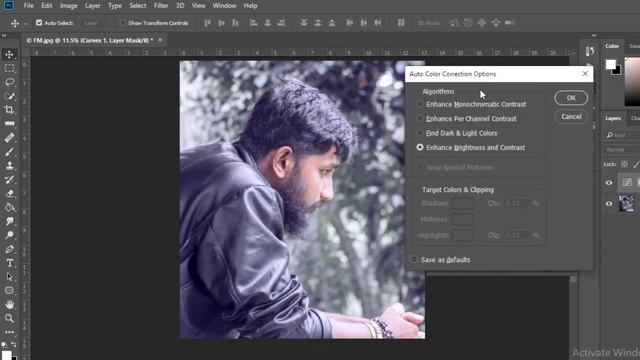Select the Path Selection arrow tool
Screen dimensions: 640x360
(x=9, y=277)
